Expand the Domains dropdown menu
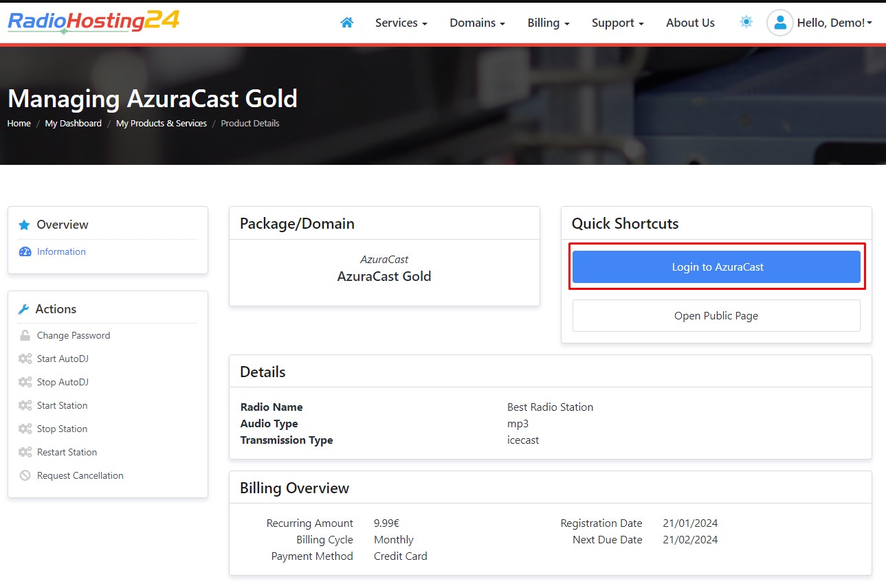 477,23
